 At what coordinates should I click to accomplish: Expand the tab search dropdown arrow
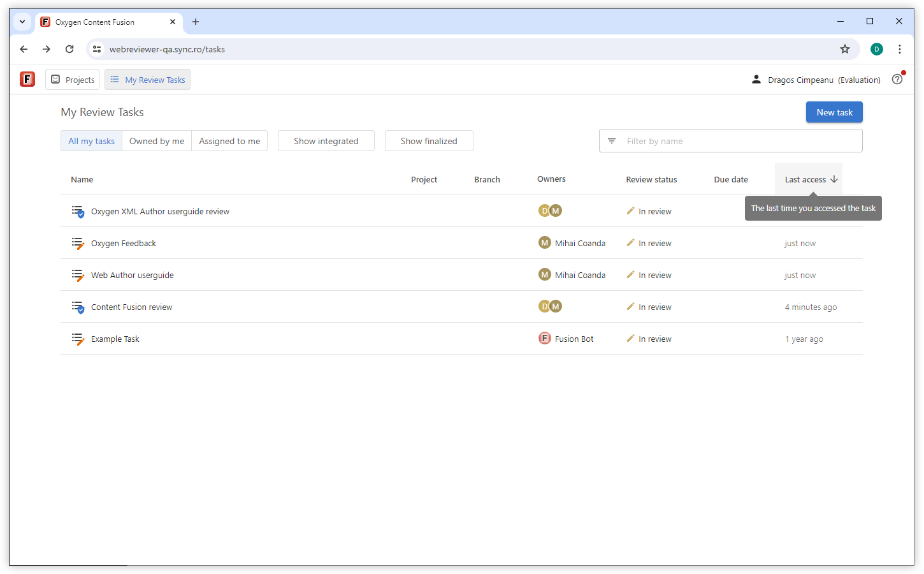pos(22,22)
